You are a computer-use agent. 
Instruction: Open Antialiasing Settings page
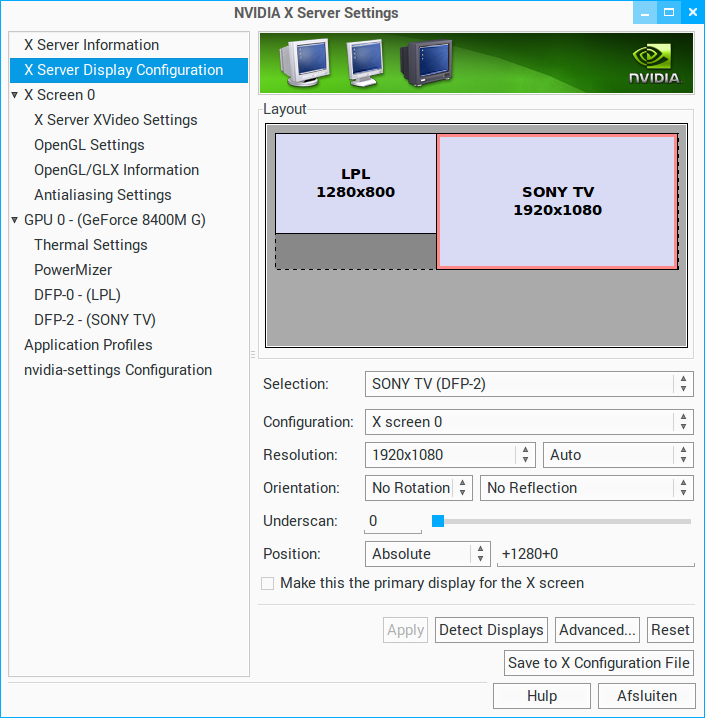tap(103, 195)
